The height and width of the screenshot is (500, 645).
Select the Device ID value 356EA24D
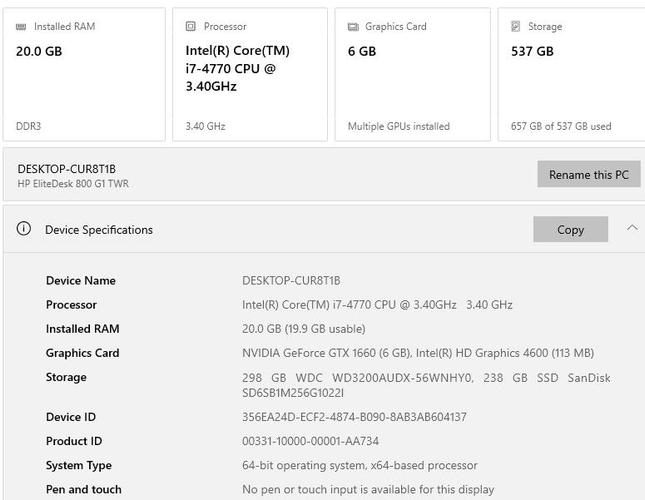coord(354,417)
